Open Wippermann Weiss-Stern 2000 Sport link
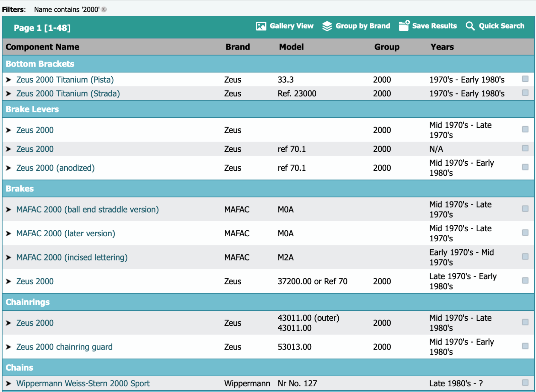The image size is (536, 392). (x=83, y=384)
